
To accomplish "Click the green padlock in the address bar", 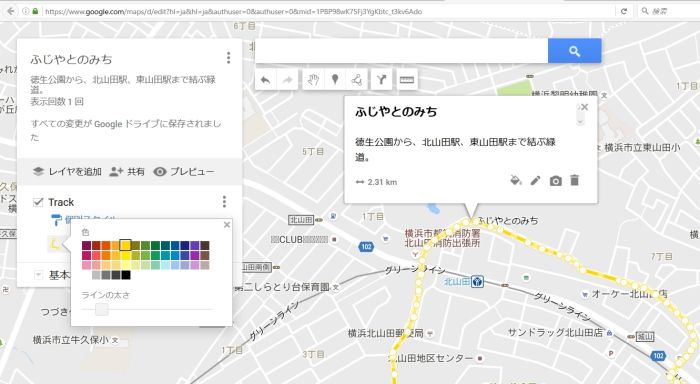I will click(x=35, y=11).
